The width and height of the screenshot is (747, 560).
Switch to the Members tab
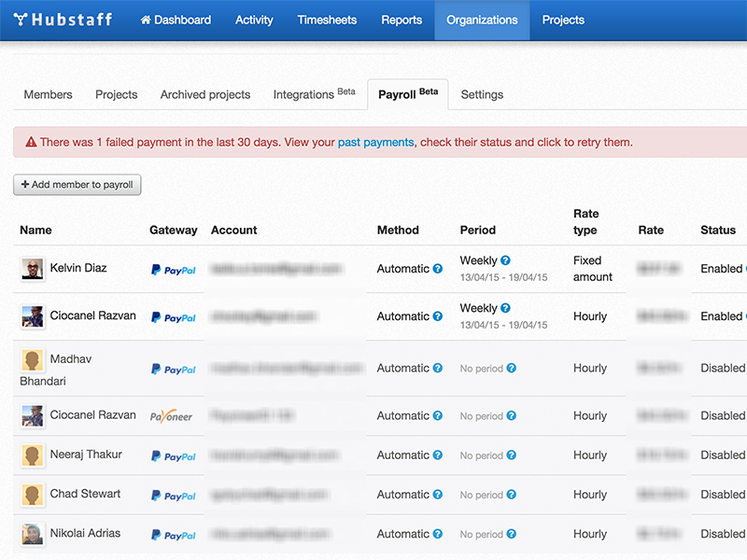click(x=48, y=94)
